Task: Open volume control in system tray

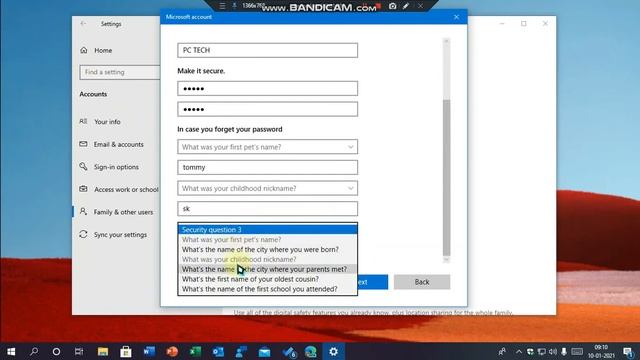Action: 553,351
